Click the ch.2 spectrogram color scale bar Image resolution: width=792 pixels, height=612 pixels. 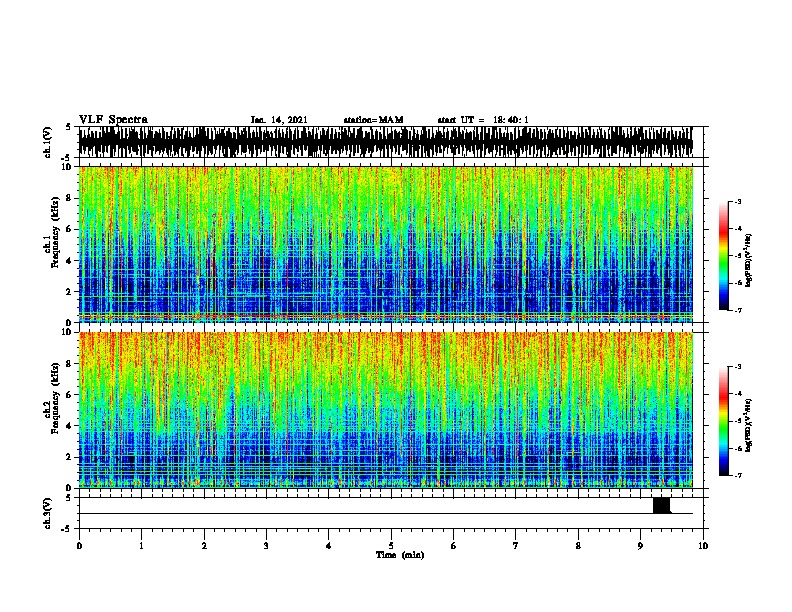click(x=724, y=421)
